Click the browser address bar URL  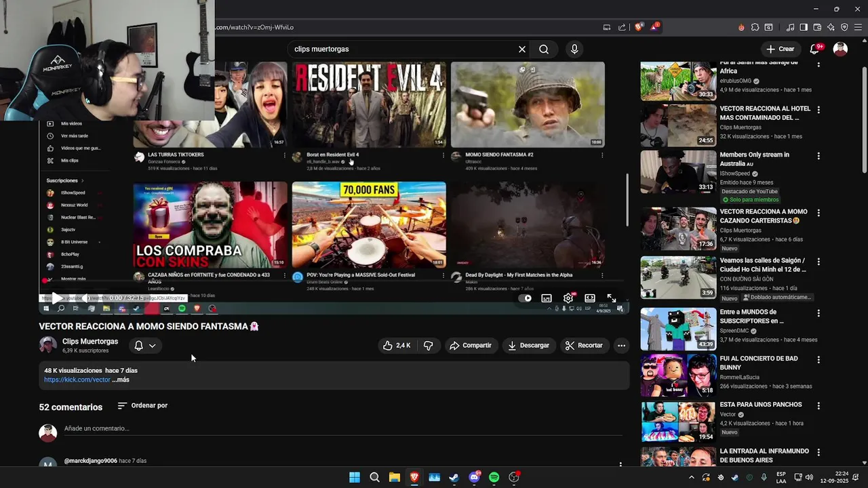click(255, 27)
